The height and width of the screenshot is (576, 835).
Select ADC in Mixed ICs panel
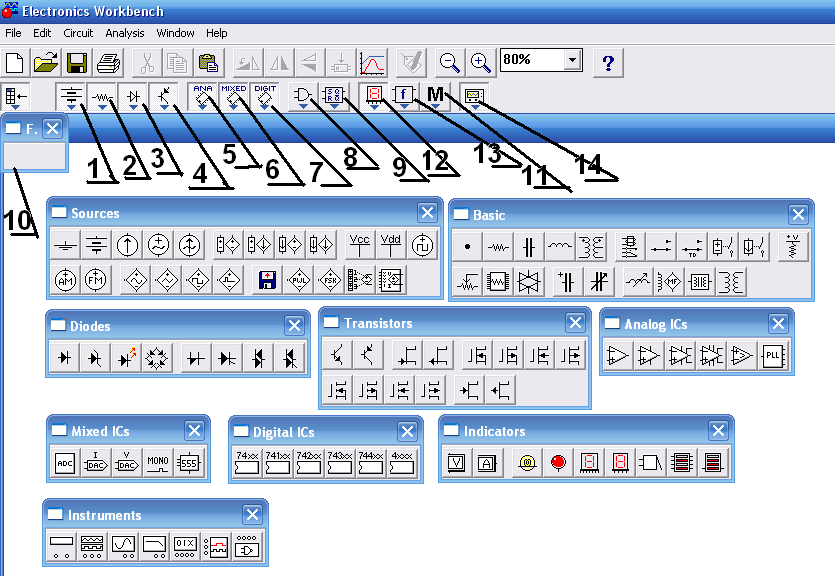coord(65,464)
